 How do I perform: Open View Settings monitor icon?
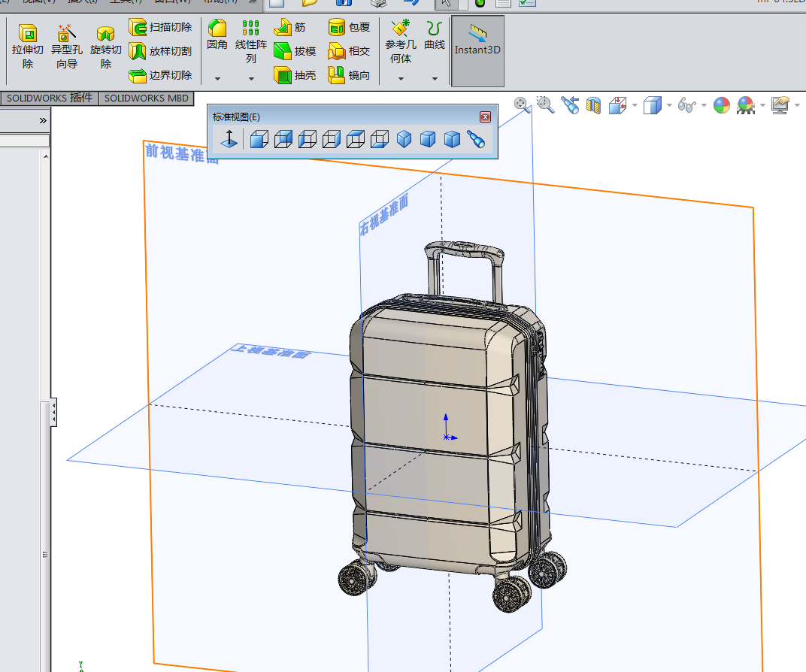780,105
